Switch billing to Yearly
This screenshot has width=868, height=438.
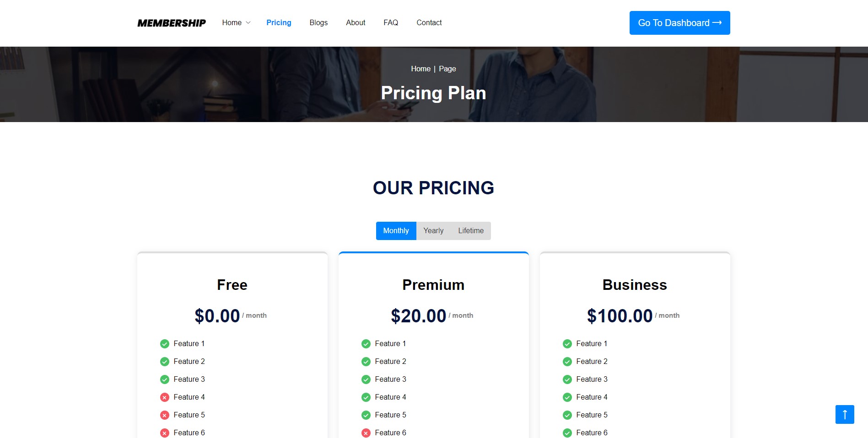[433, 230]
